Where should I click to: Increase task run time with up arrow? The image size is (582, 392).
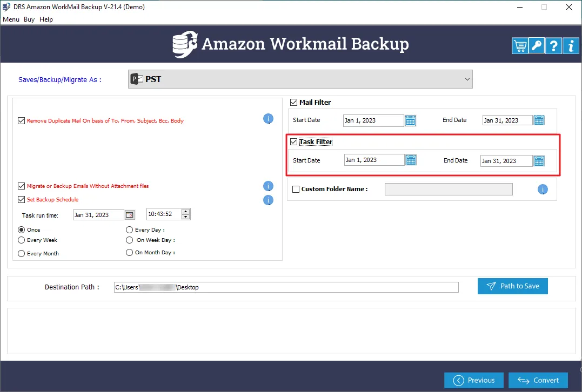(185, 212)
